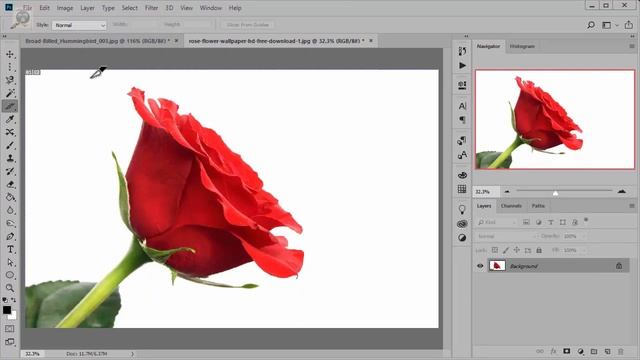This screenshot has height=360, width=640.
Task: Select the Zoom tool
Action: (x=10, y=288)
